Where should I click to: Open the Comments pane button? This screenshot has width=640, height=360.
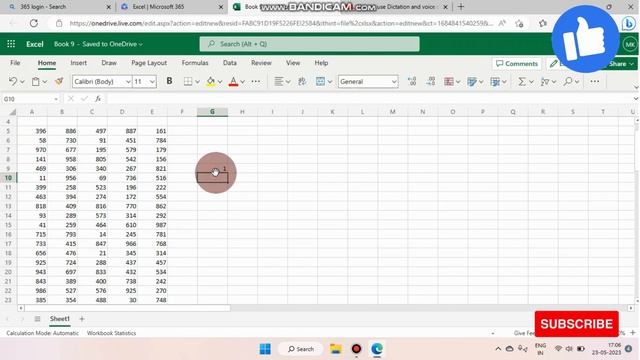click(x=517, y=64)
